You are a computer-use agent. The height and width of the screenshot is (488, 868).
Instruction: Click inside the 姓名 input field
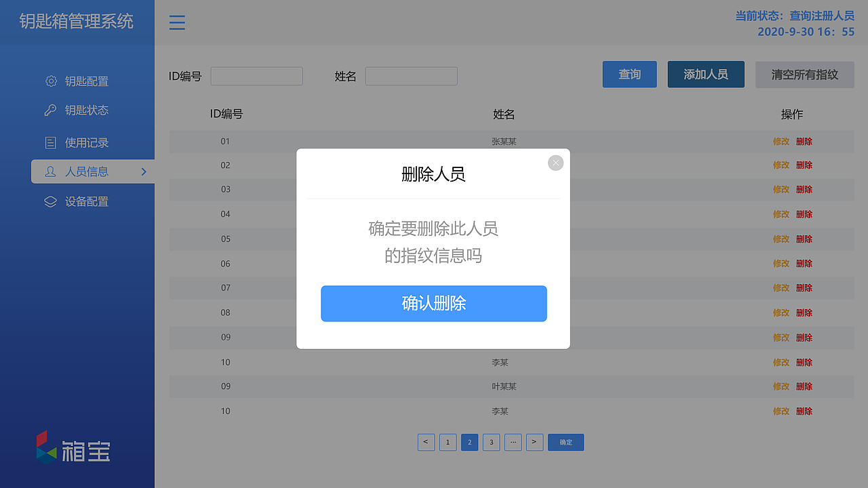(411, 76)
